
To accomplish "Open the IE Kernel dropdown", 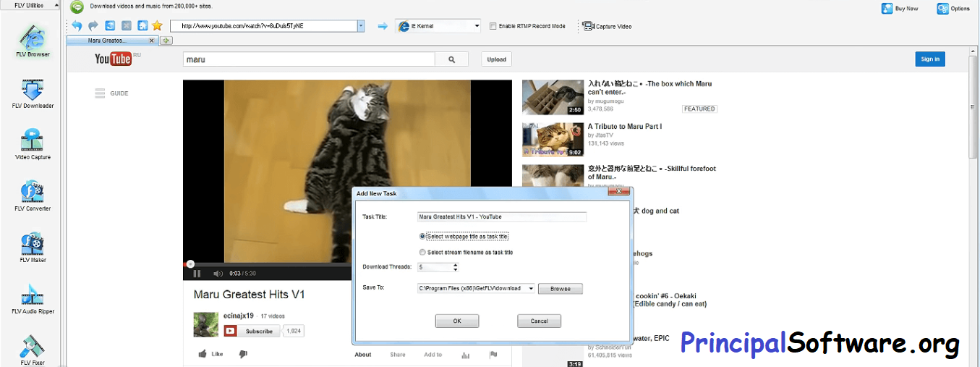I will [x=477, y=26].
